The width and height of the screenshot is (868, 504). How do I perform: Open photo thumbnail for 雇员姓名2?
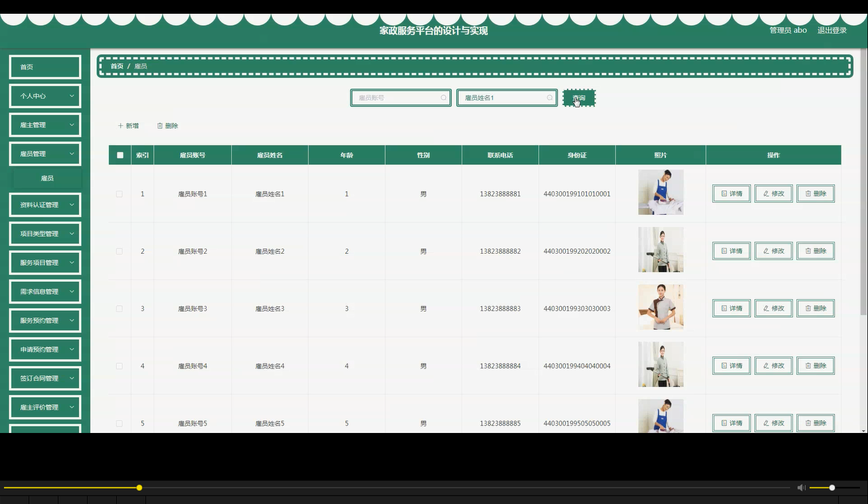[x=661, y=250]
